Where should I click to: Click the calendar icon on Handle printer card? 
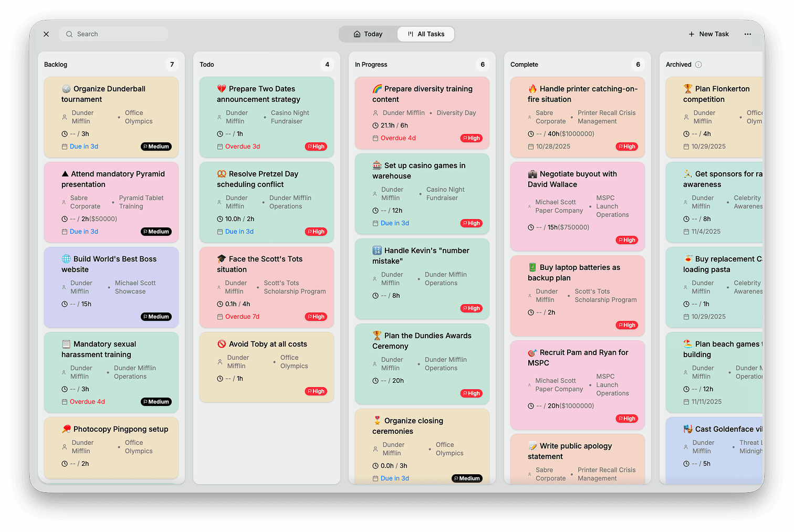click(530, 147)
